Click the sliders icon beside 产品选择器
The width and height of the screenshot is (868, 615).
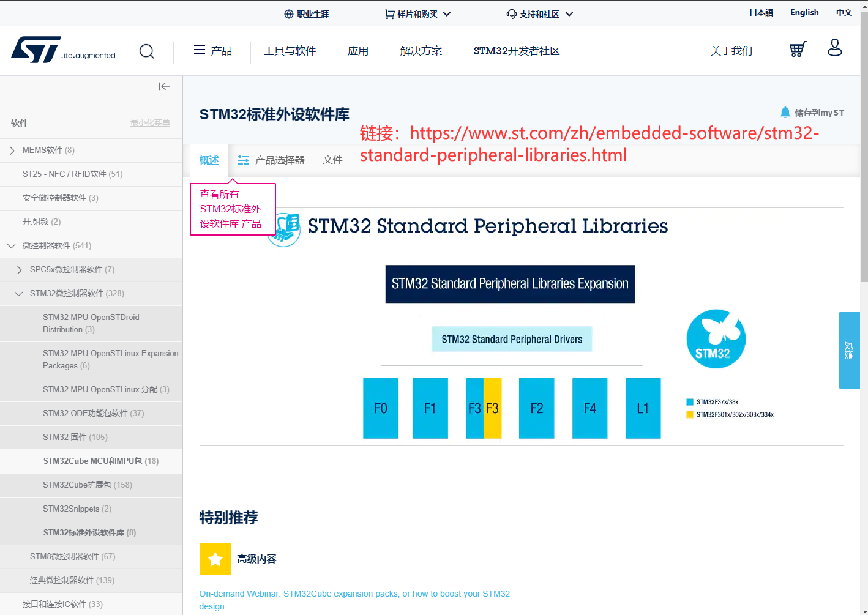point(243,160)
